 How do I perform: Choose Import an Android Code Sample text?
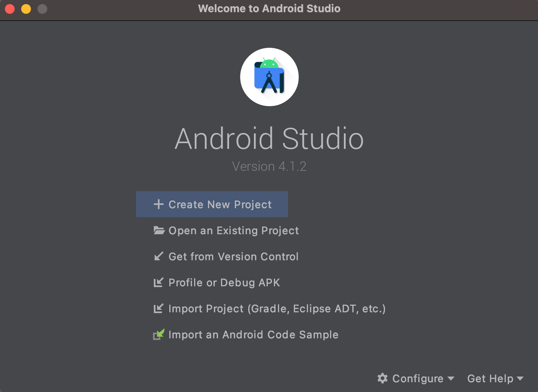(253, 335)
